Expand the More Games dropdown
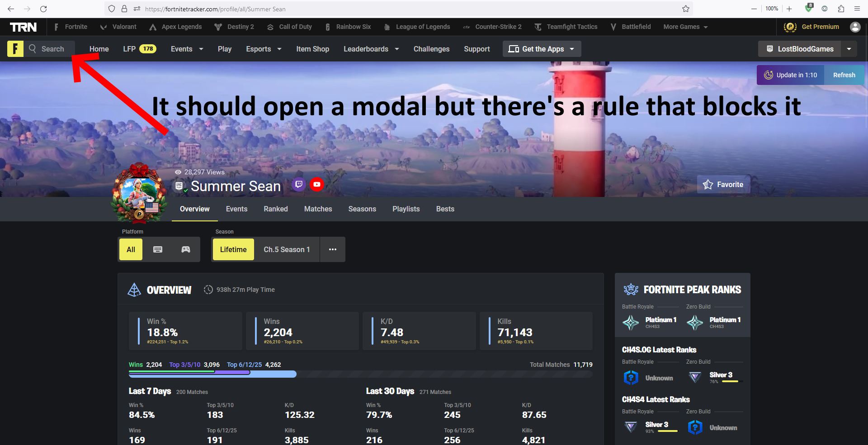 coord(685,27)
